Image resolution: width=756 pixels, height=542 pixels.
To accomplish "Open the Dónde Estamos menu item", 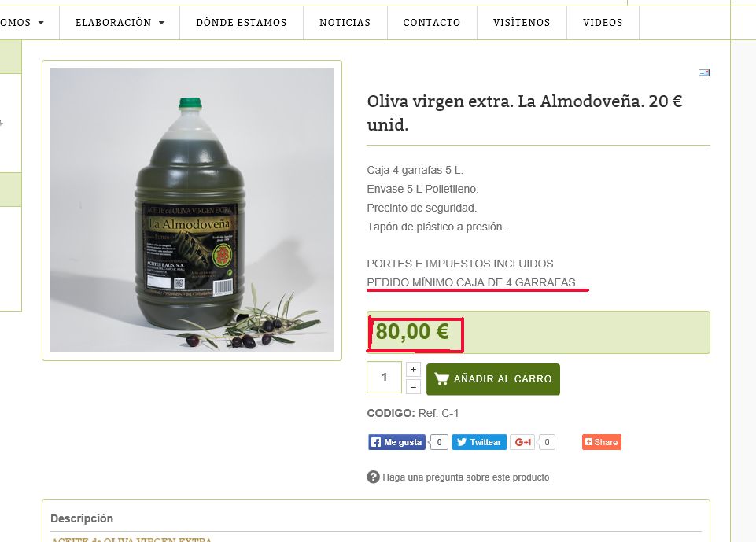I will (241, 23).
